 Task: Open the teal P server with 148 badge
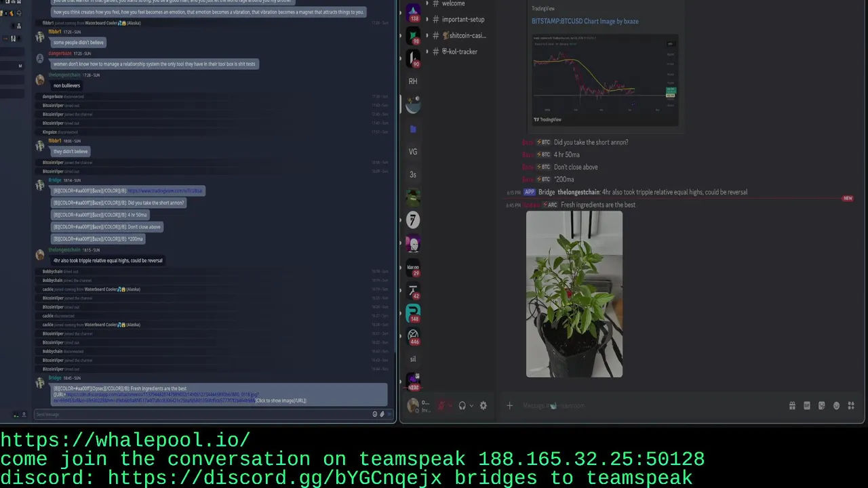point(413,314)
